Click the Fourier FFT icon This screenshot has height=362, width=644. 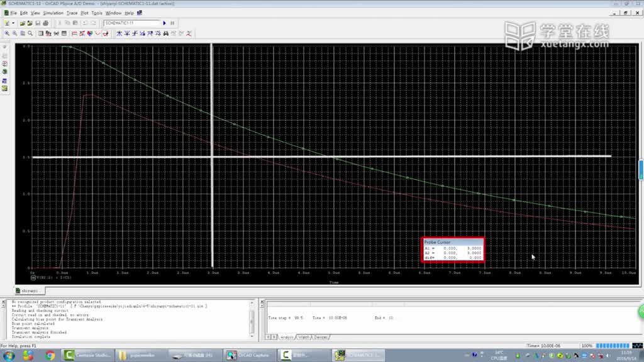click(48, 34)
